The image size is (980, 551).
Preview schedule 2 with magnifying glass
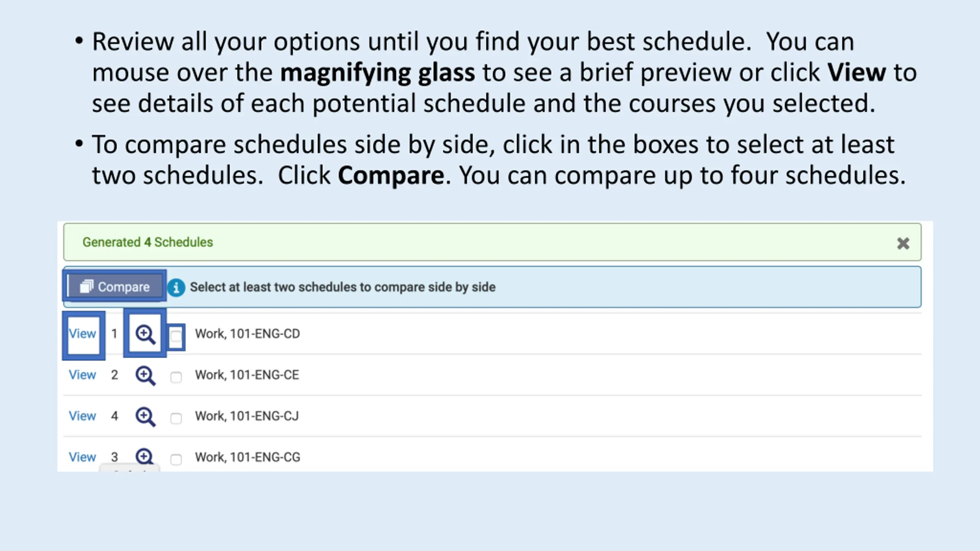tap(145, 375)
